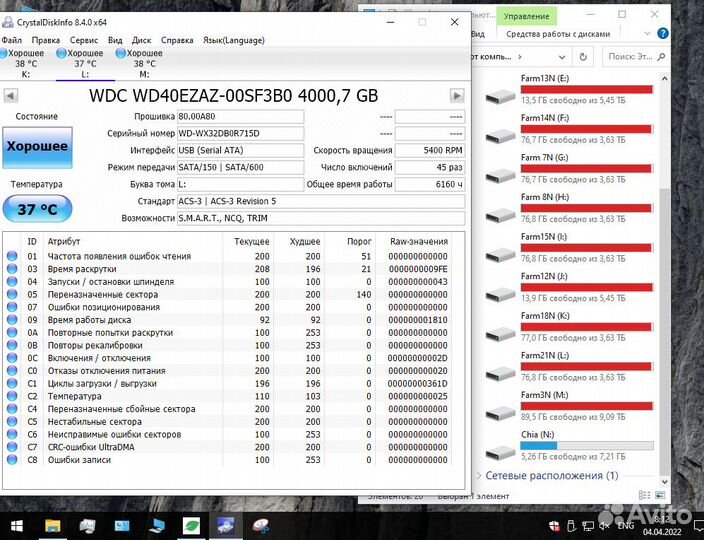Select disk M: status tab

pos(144,63)
